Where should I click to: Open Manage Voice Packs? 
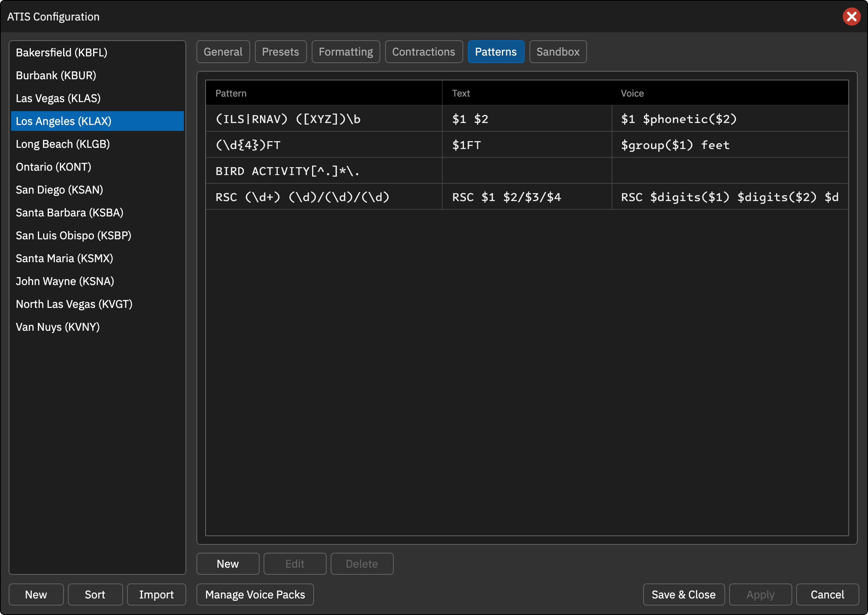pyautogui.click(x=255, y=594)
